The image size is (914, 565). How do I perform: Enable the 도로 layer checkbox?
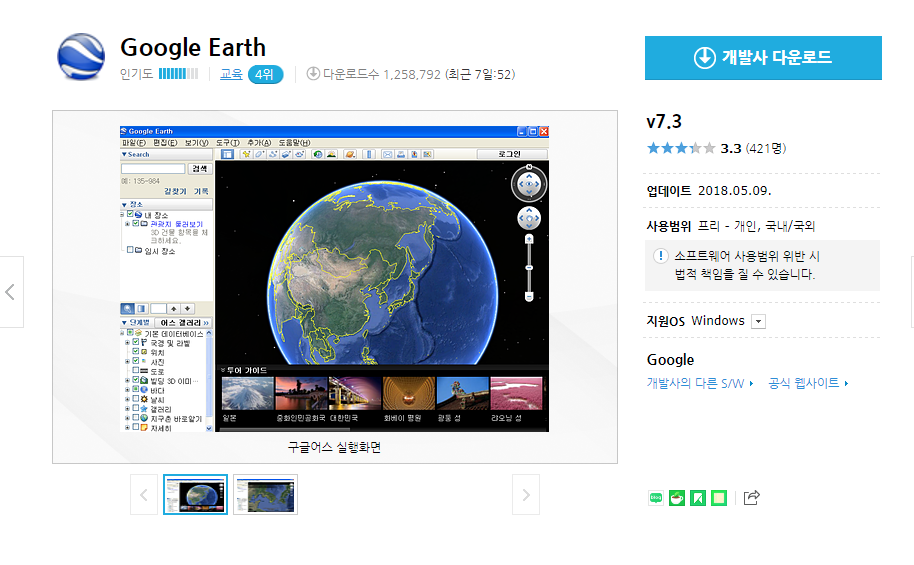[x=136, y=370]
